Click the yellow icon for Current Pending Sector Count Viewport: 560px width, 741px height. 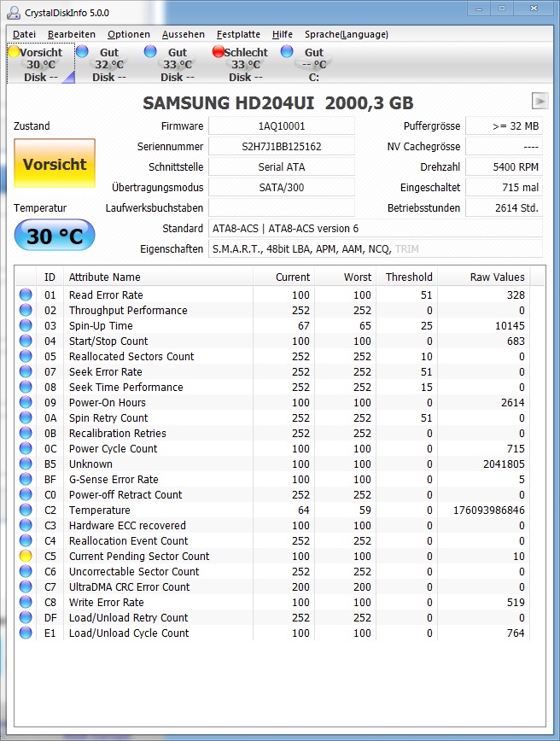[x=26, y=556]
